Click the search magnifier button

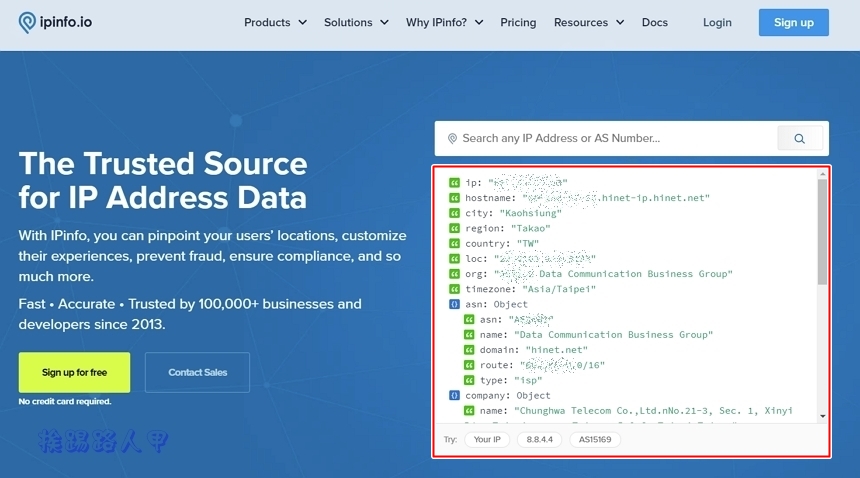click(799, 139)
